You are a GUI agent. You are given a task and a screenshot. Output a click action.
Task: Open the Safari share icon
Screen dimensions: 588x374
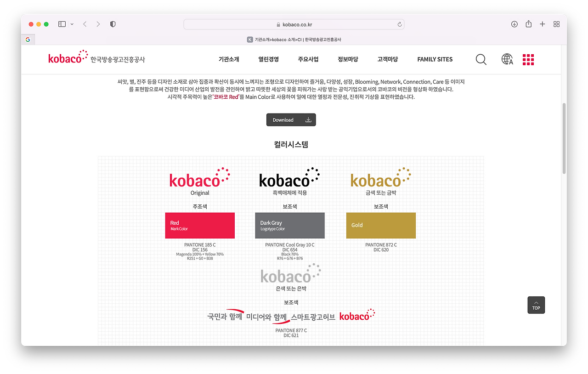pyautogui.click(x=528, y=23)
